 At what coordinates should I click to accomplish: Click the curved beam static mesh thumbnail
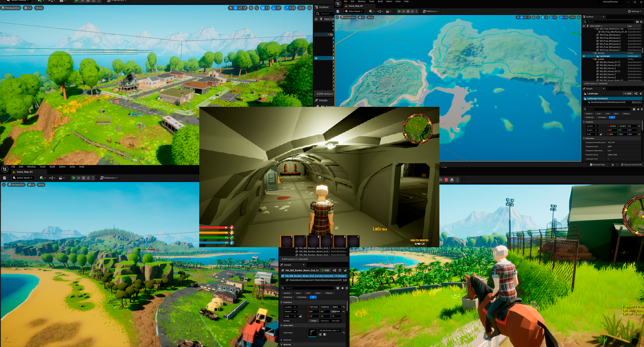pyautogui.click(x=313, y=333)
